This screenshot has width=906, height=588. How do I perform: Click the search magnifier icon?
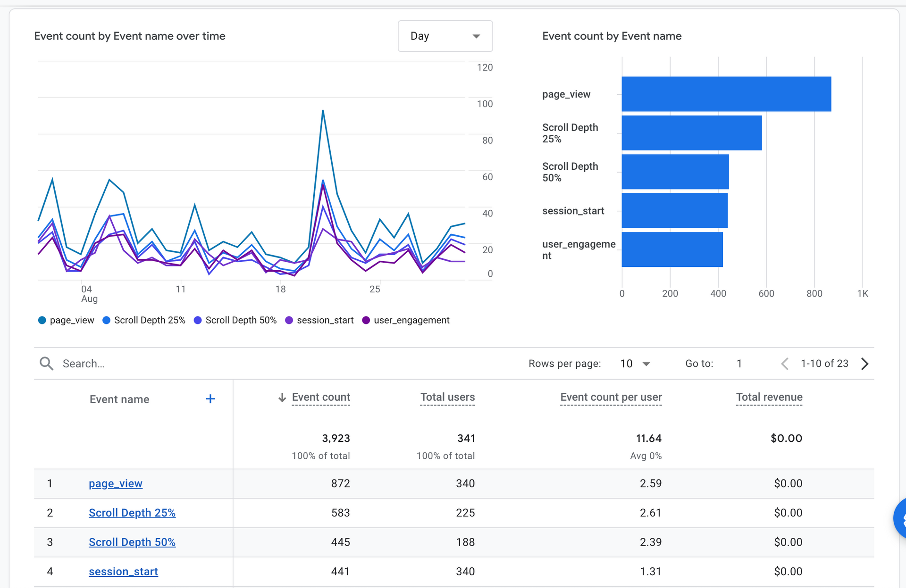coord(46,364)
